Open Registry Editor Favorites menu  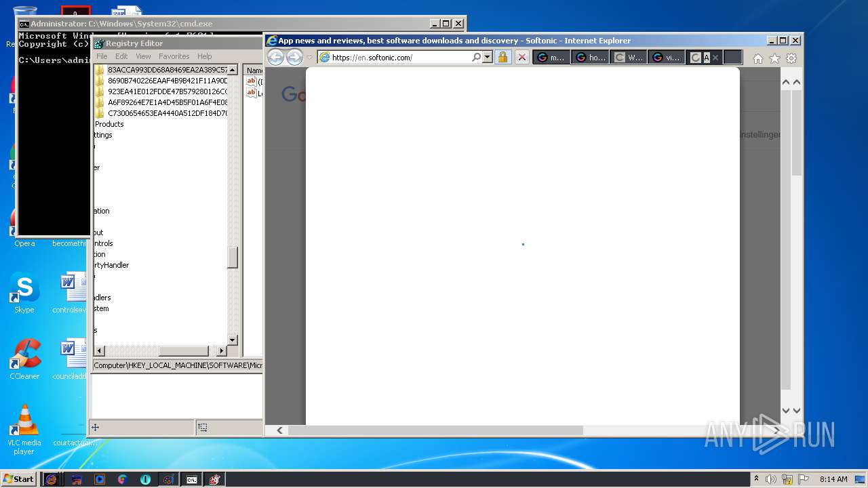(174, 56)
